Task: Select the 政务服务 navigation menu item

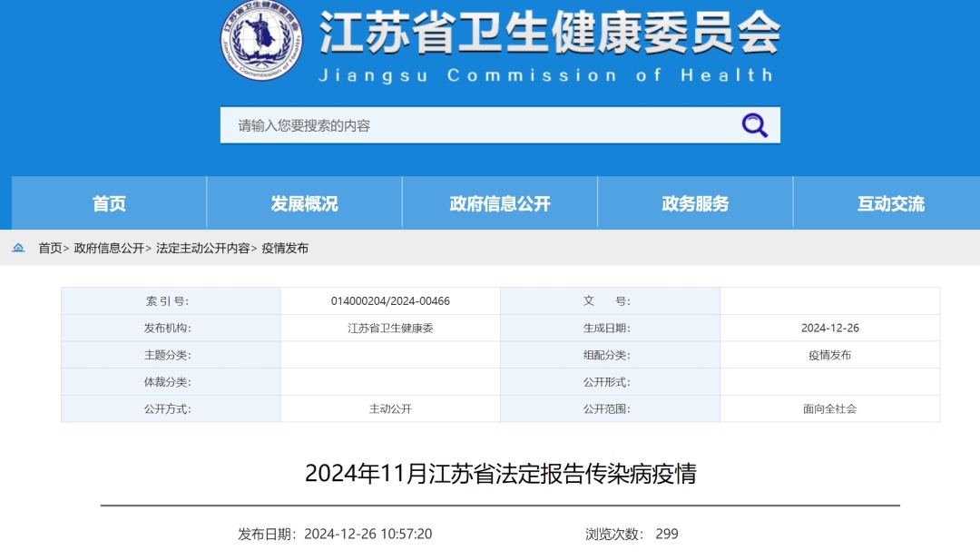Action: 696,203
